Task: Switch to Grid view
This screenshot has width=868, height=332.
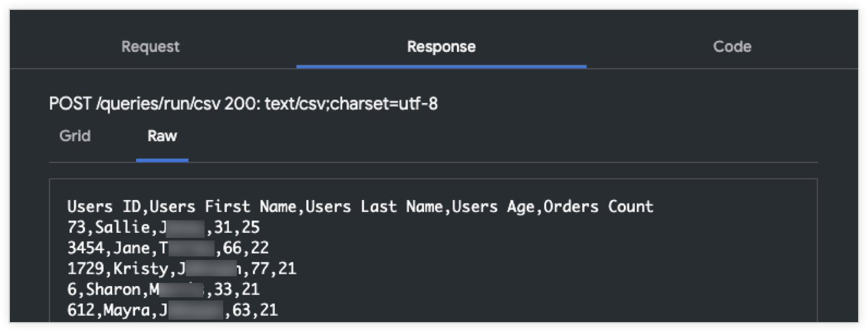Action: (x=75, y=136)
